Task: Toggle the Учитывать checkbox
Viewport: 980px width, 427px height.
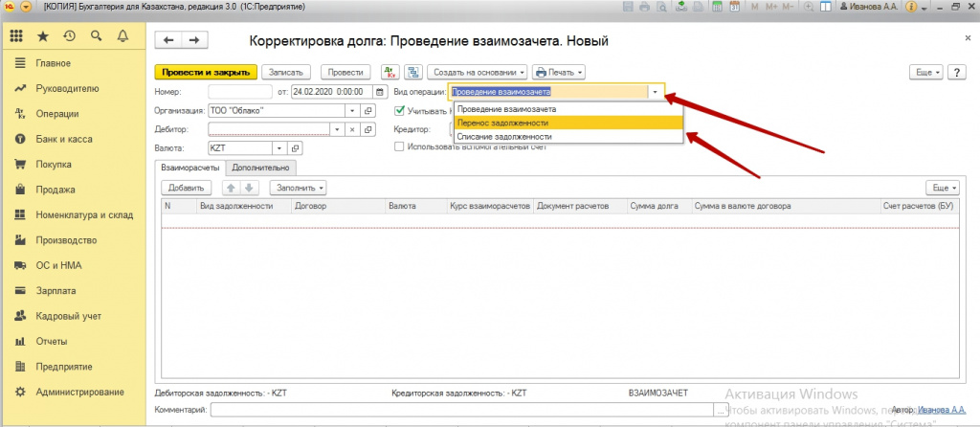Action: pos(399,111)
